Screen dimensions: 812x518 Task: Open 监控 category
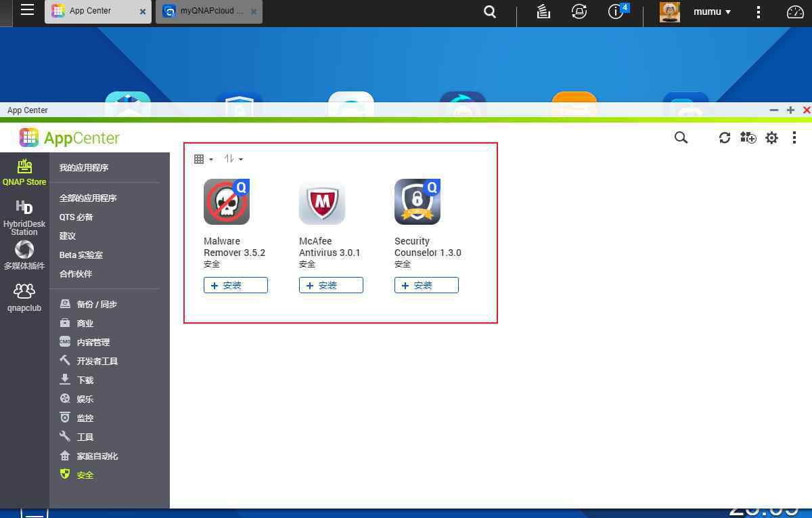pos(76,418)
